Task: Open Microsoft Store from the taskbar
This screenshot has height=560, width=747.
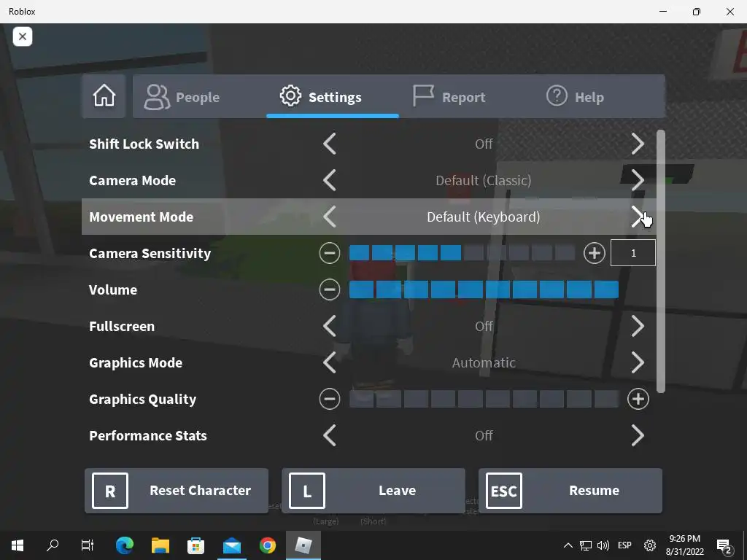Action: click(x=196, y=545)
